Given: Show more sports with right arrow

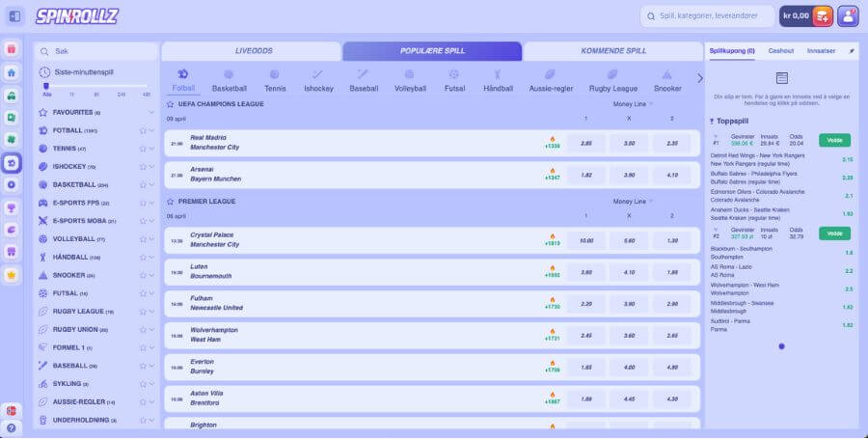Looking at the screenshot, I should point(700,78).
